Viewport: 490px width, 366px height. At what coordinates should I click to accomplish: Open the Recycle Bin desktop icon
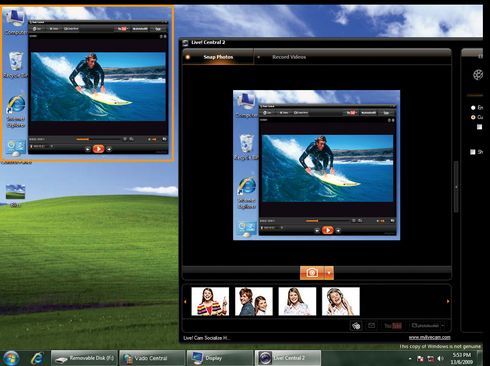(x=15, y=65)
